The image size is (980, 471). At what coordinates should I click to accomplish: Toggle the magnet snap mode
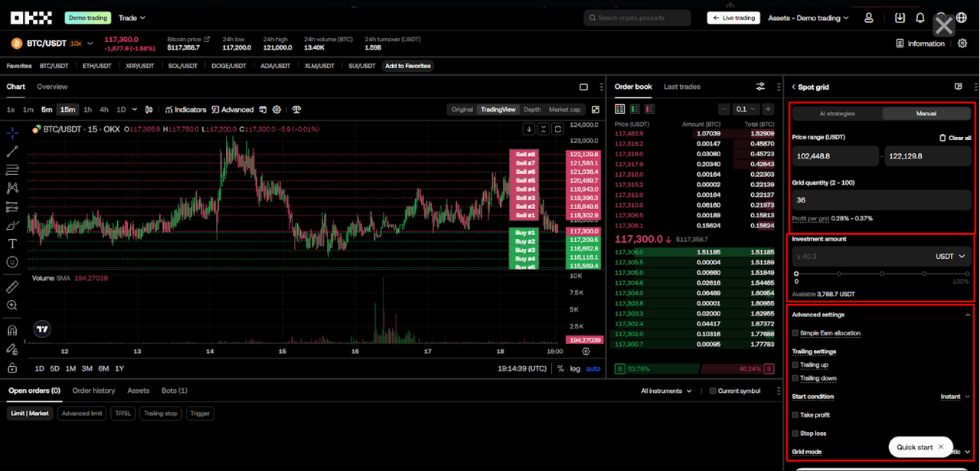[12, 331]
